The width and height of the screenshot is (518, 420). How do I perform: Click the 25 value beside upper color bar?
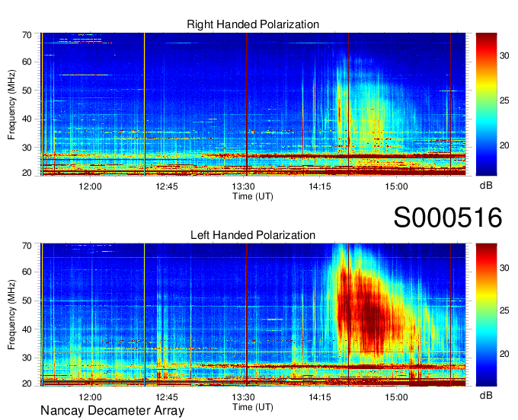tap(504, 100)
